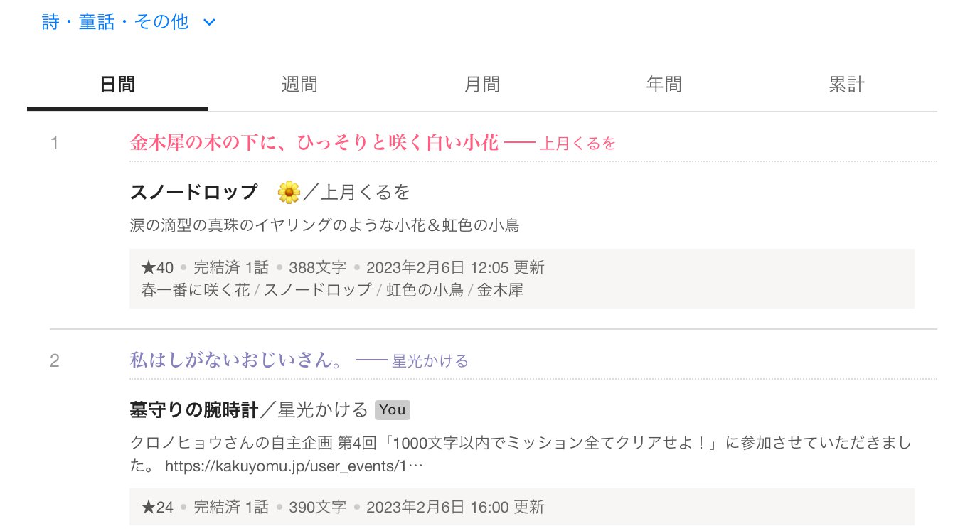The height and width of the screenshot is (531, 980).
Task: Switch to the 週間 ranking tab
Action: point(299,85)
